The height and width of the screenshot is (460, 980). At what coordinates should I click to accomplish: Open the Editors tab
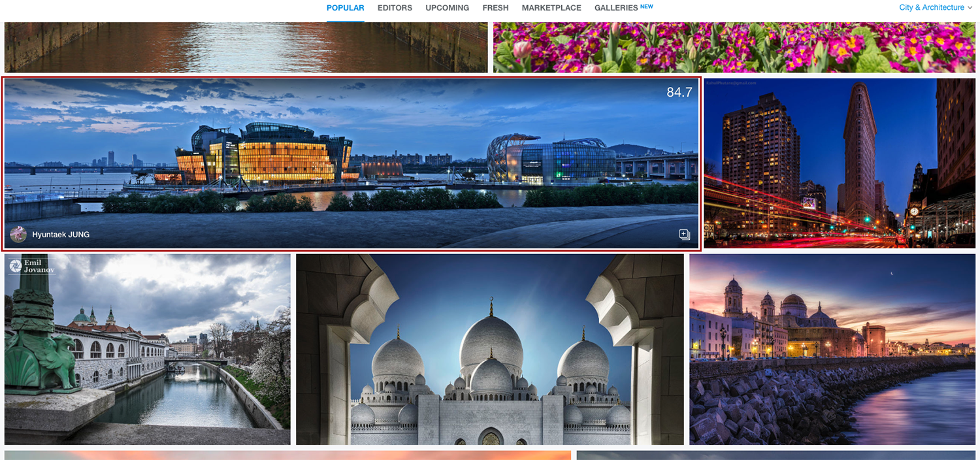click(x=395, y=8)
